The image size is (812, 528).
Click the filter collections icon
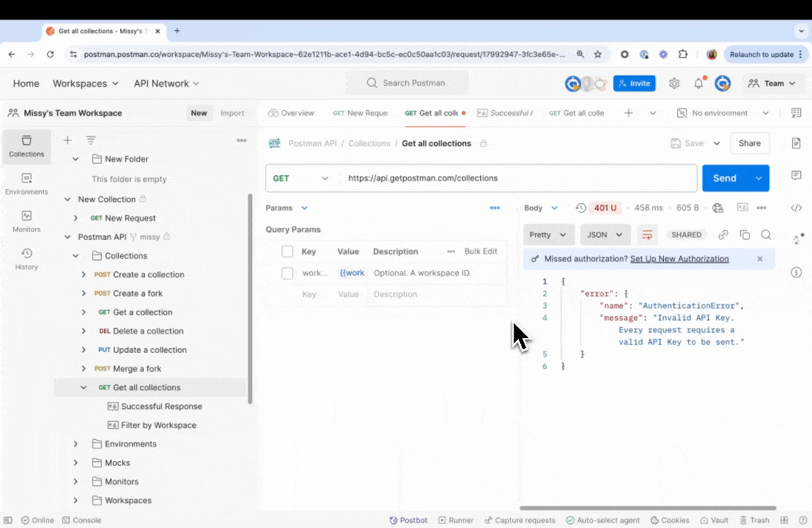(x=91, y=140)
